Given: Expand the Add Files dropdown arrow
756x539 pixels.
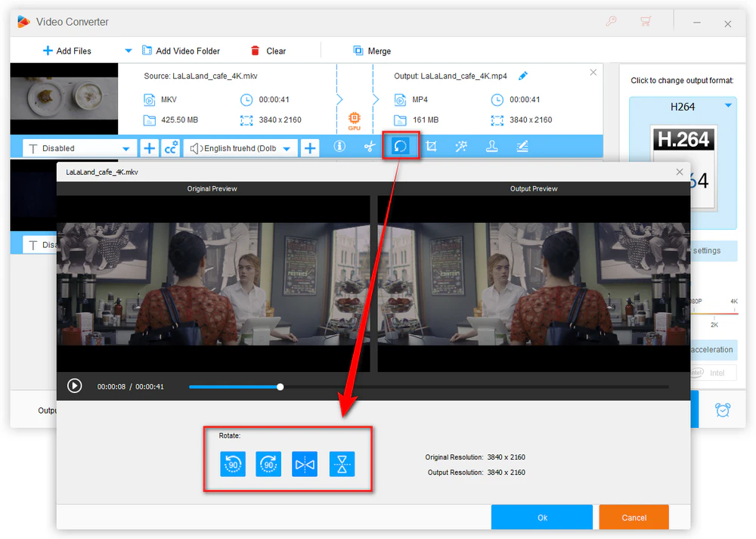Looking at the screenshot, I should click(x=129, y=51).
